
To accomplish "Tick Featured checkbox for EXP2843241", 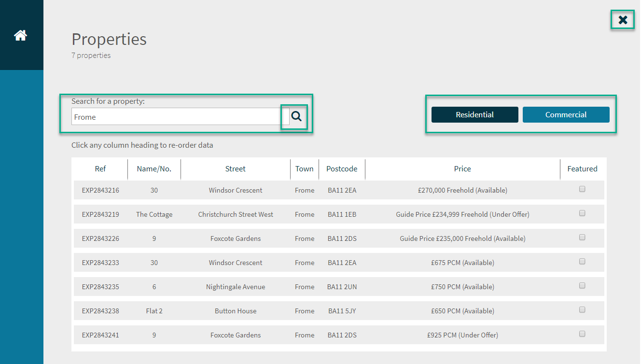I will coord(582,334).
